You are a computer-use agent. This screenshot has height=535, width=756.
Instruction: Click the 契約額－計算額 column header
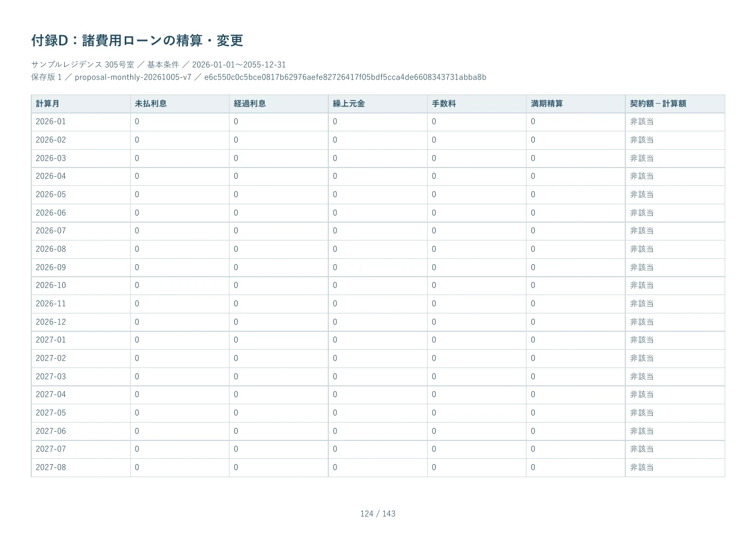pyautogui.click(x=675, y=104)
